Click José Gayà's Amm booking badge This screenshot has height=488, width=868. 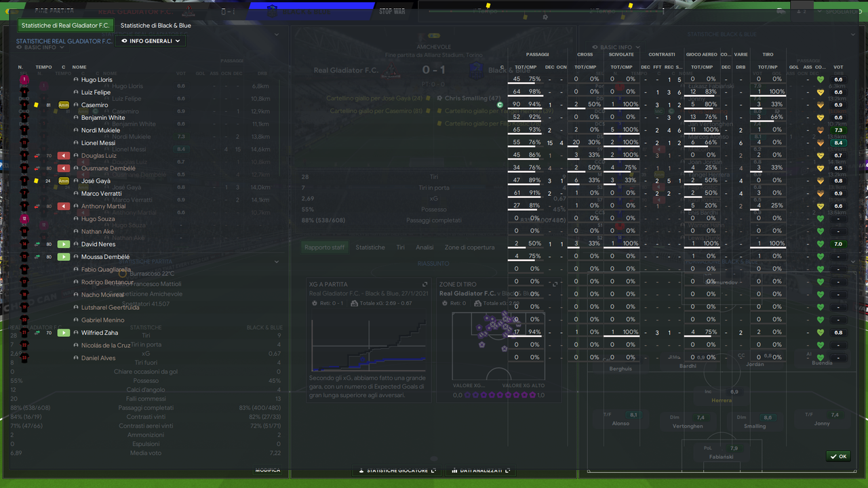64,181
